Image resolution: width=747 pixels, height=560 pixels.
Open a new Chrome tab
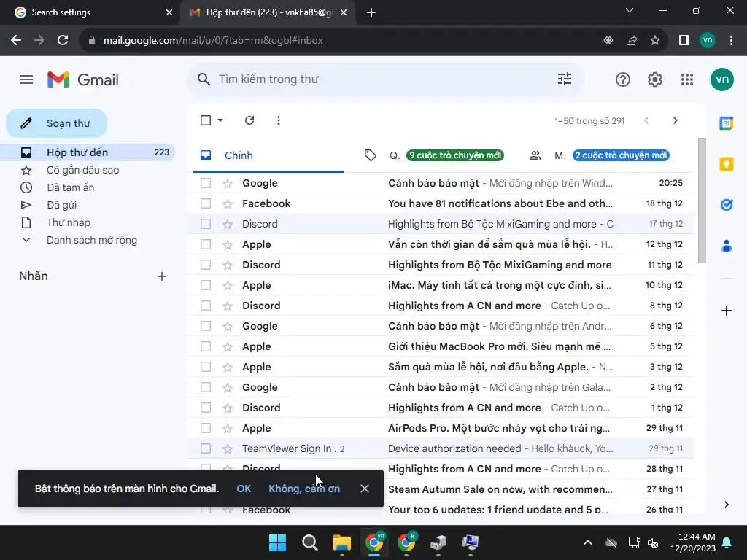371,12
